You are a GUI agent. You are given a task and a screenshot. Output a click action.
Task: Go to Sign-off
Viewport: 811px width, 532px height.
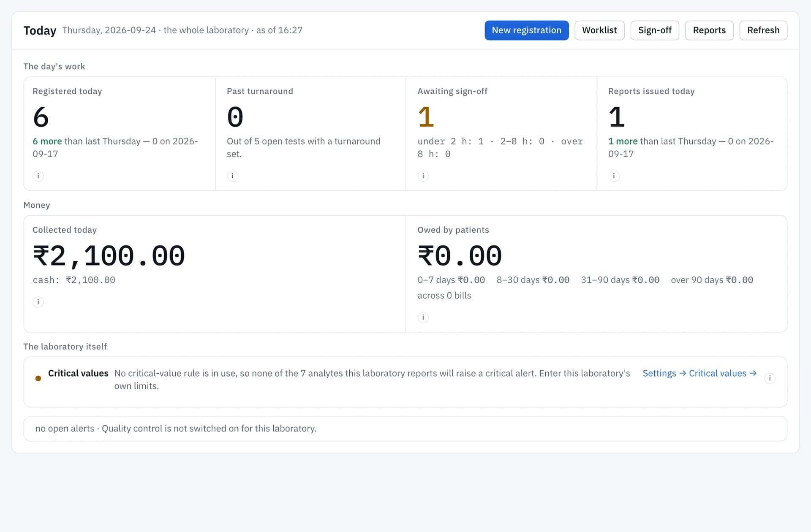pyautogui.click(x=655, y=30)
